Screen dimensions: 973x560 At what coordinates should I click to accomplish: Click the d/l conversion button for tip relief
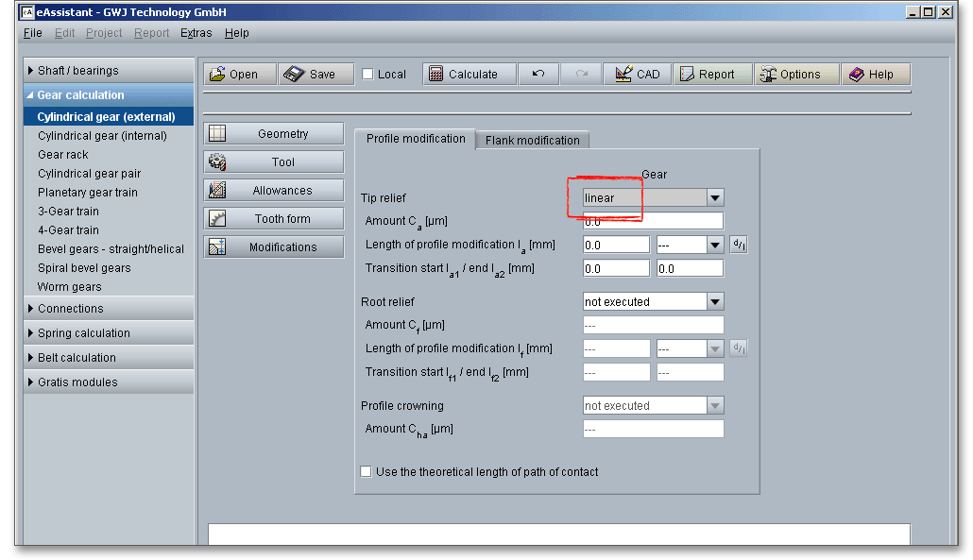[x=738, y=245]
